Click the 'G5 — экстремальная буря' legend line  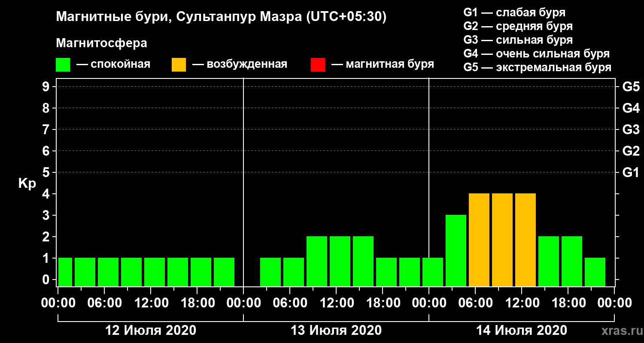(x=538, y=67)
